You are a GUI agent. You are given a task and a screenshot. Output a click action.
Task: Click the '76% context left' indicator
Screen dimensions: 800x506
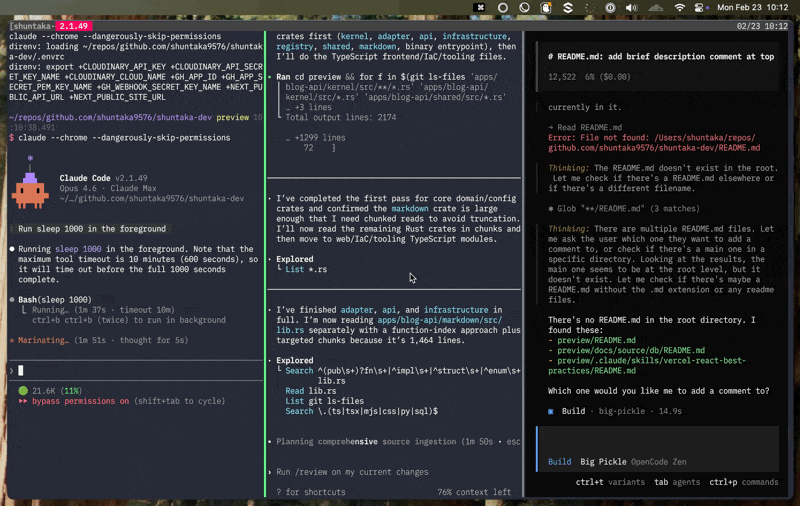click(x=474, y=492)
